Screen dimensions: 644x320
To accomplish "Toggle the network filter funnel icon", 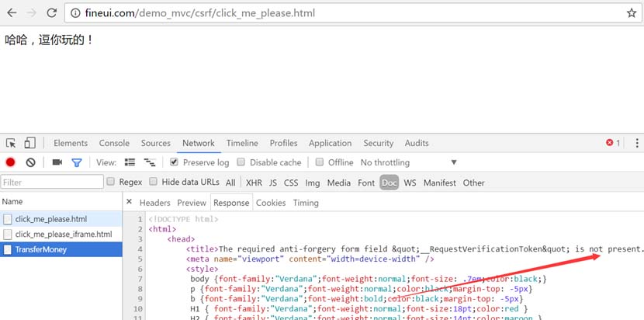I will (x=77, y=162).
